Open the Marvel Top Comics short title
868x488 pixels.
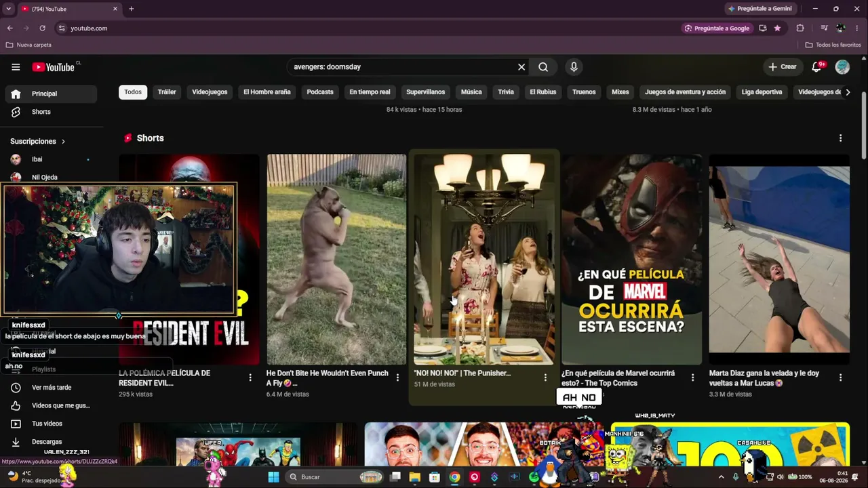pyautogui.click(x=618, y=378)
